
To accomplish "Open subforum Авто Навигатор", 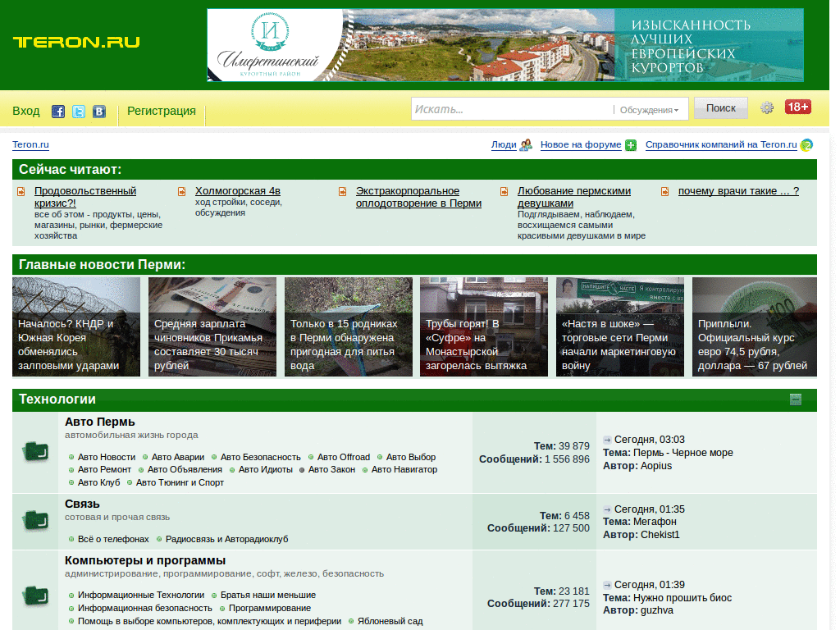I will [x=404, y=470].
